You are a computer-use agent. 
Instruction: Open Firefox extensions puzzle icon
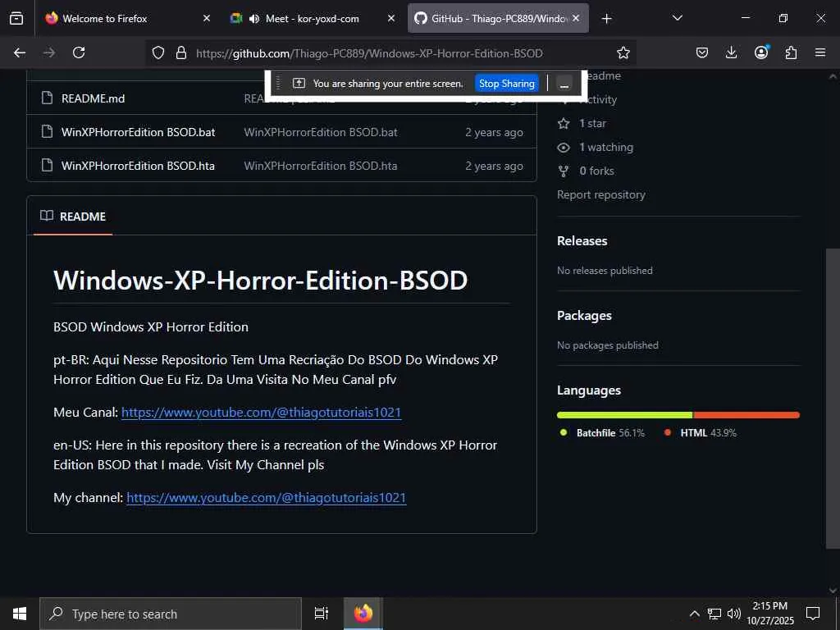791,52
